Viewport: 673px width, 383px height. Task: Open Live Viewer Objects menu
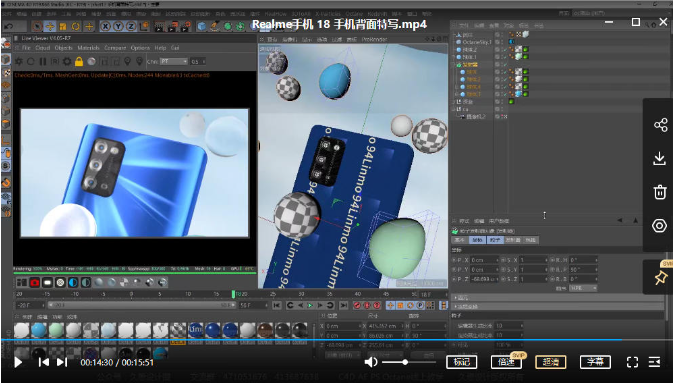pos(64,48)
